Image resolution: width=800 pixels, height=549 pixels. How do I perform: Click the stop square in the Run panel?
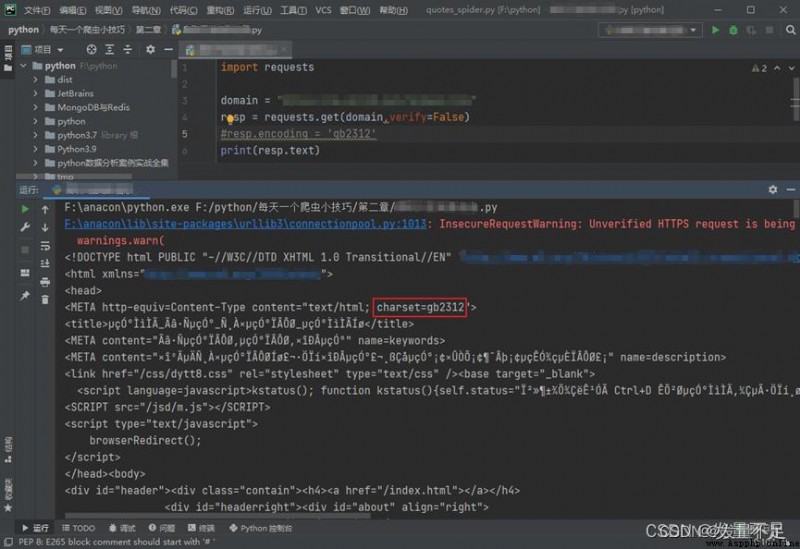tap(25, 250)
